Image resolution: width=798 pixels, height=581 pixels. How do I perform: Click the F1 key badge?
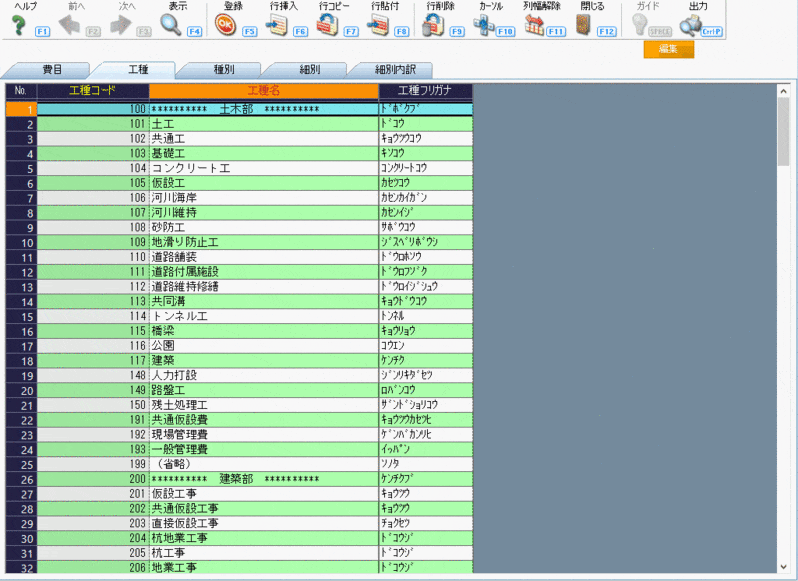point(42,32)
